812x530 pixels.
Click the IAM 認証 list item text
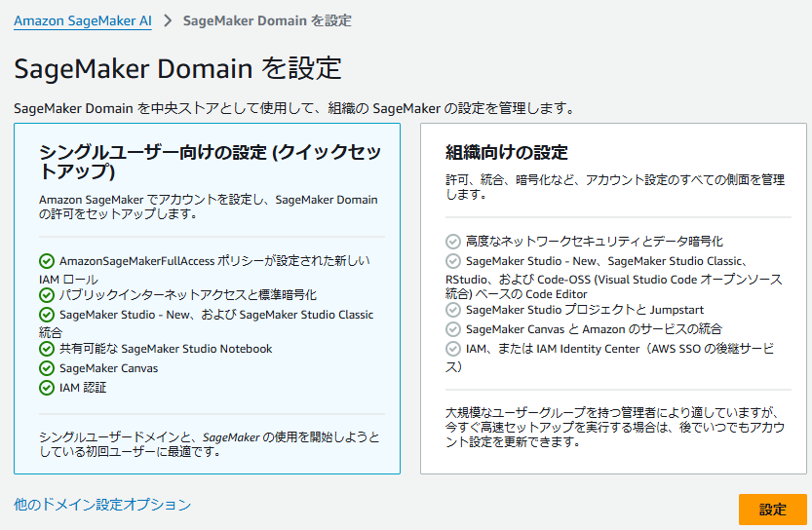83,388
